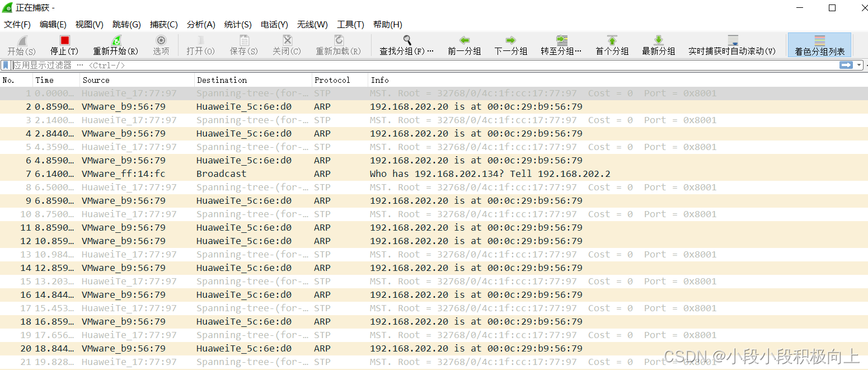The height and width of the screenshot is (370, 868).
Task: Open the 跳转(G) menu
Action: (x=126, y=25)
